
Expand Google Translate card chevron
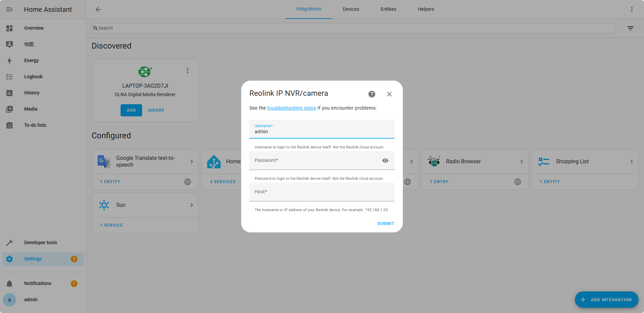tap(192, 162)
